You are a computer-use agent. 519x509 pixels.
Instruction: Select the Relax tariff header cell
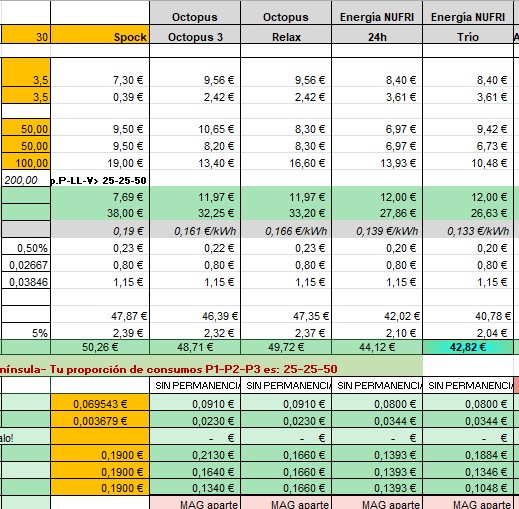point(286,35)
